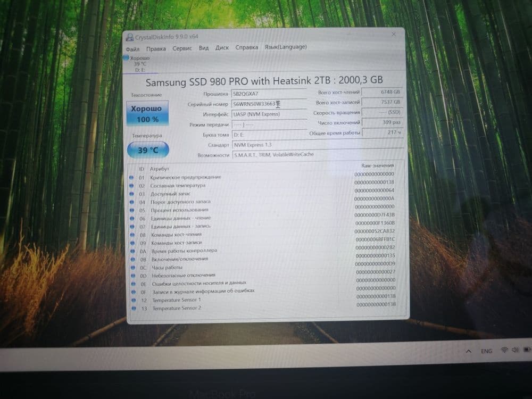The width and height of the screenshot is (532, 399).
Task: Click status dot for Temperature Sensor 2 row
Action: pos(134,309)
